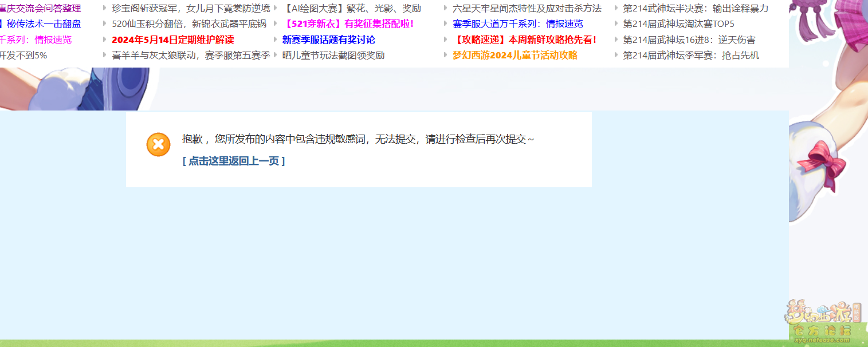Open 第214届武神坛16进8：逆天伤害 link
The height and width of the screenshot is (347, 868).
(x=689, y=40)
